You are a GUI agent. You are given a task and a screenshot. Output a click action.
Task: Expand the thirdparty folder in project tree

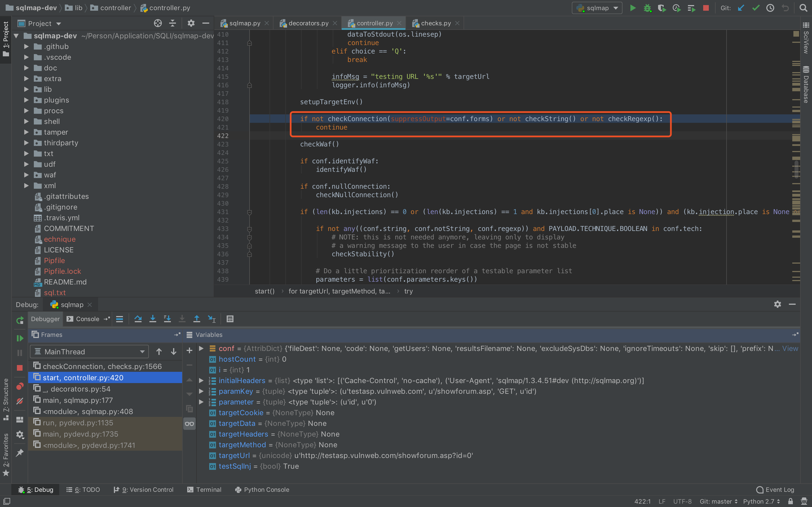click(26, 143)
